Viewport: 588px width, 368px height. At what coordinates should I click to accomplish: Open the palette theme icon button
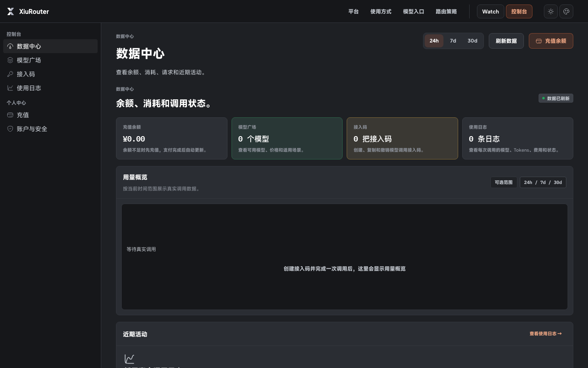pos(566,11)
